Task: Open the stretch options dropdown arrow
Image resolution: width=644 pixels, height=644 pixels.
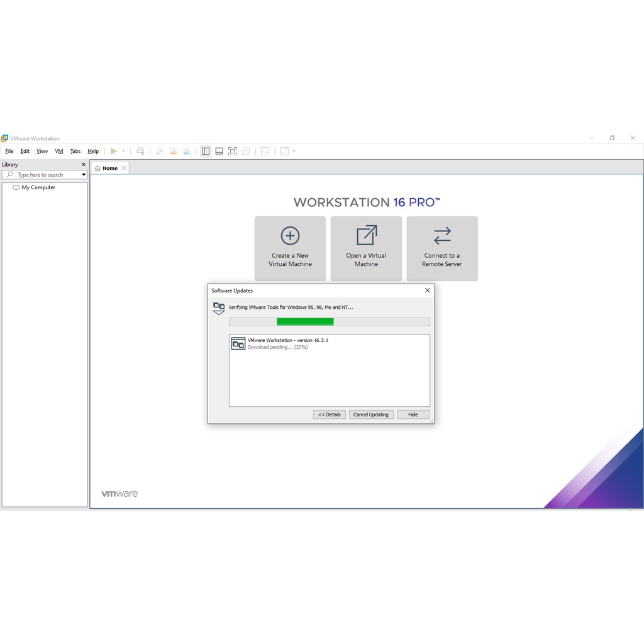Action: [x=294, y=151]
